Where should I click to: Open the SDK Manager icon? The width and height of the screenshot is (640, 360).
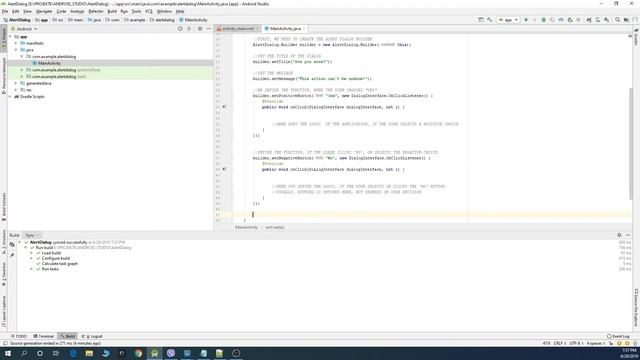click(607, 20)
